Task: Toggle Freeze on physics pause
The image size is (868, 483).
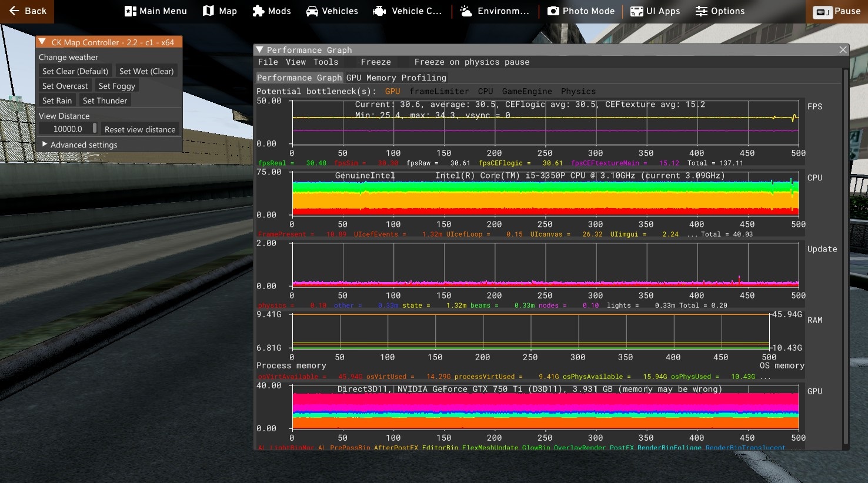Action: (x=472, y=62)
